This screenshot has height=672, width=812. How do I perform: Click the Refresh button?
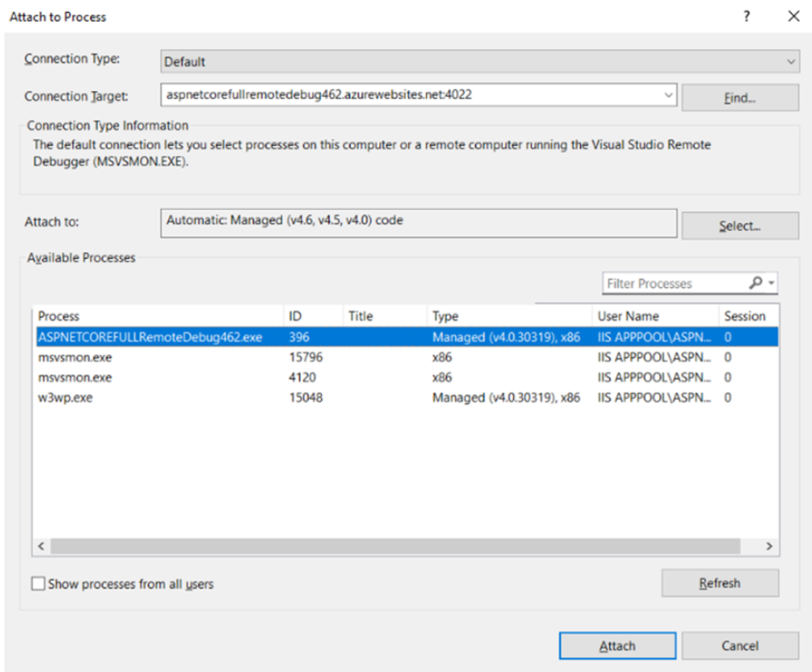click(720, 583)
